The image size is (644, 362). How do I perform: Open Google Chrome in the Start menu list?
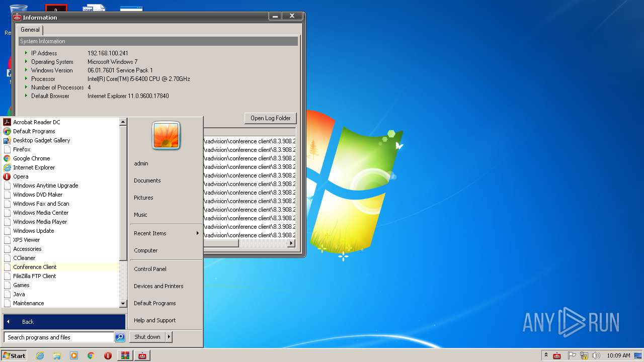point(31,158)
